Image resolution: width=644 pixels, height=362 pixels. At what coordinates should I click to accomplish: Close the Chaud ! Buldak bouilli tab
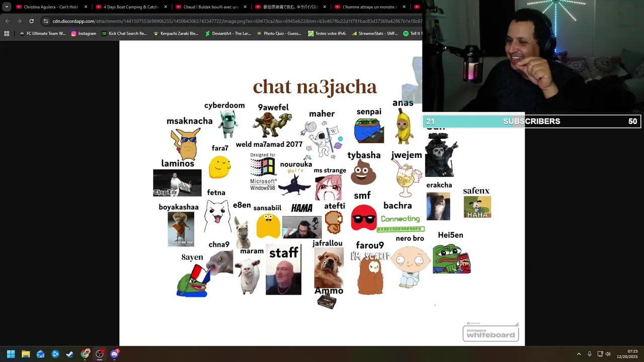[245, 7]
